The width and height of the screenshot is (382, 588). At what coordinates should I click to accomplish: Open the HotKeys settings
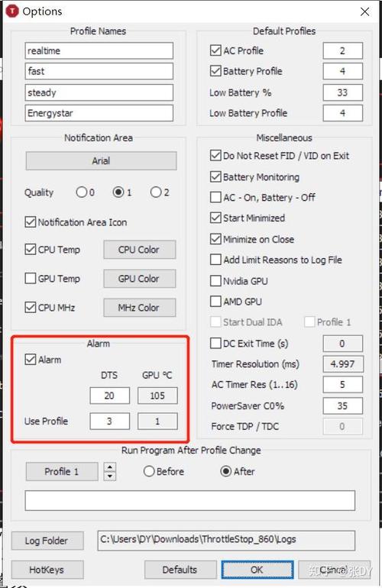coord(47,570)
